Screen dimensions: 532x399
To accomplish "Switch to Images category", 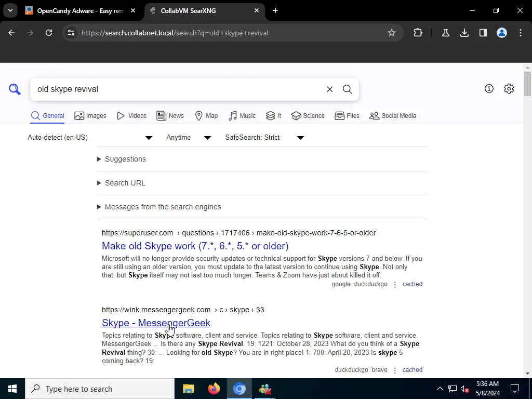I will click(90, 116).
